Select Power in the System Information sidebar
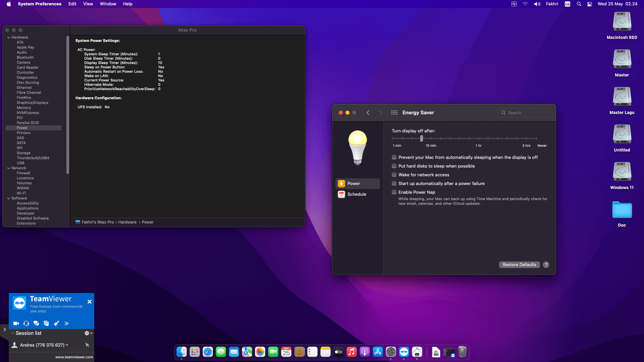The height and width of the screenshot is (362, 644). coord(34,128)
